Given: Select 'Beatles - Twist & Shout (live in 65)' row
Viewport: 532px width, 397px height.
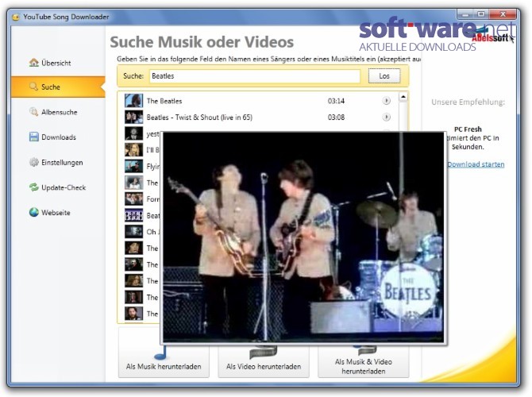Looking at the screenshot, I should [x=260, y=117].
